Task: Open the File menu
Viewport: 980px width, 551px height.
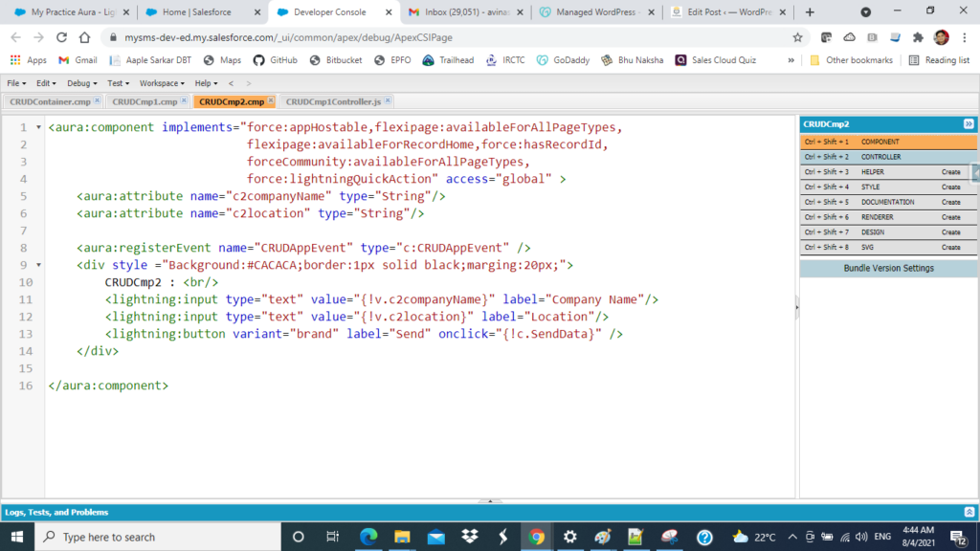Action: click(x=16, y=83)
